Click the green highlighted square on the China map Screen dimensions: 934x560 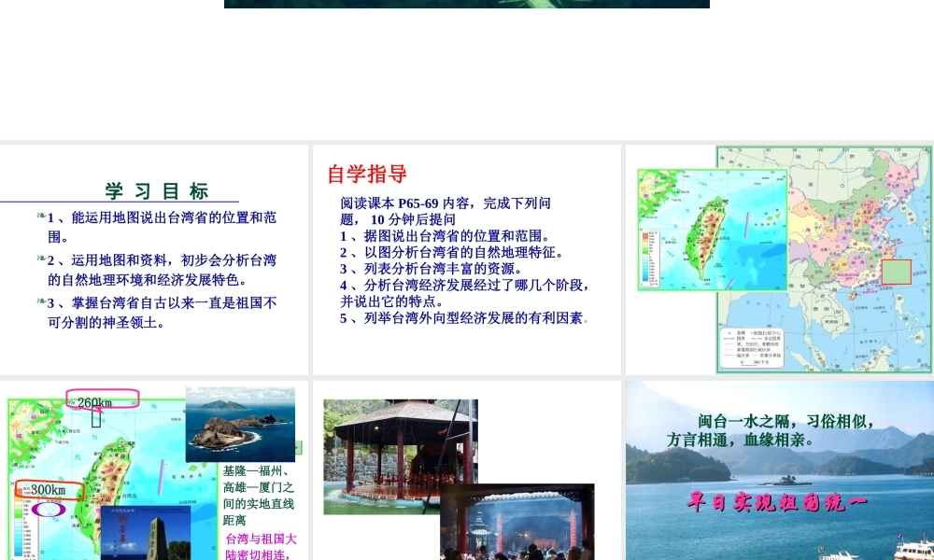click(x=896, y=272)
